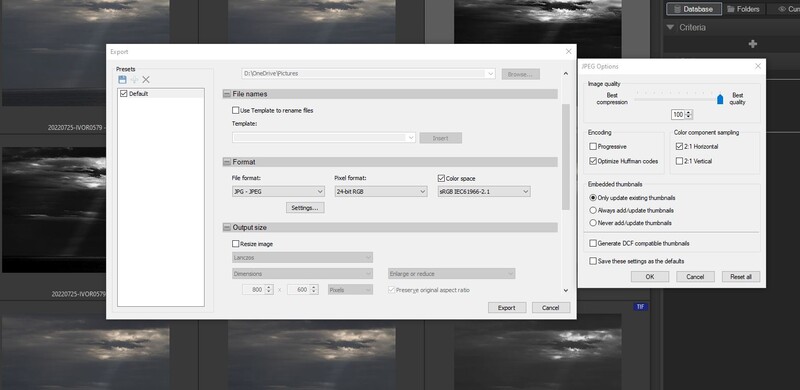Open the Enlarge or reduce dropdown

pyautogui.click(x=452, y=274)
